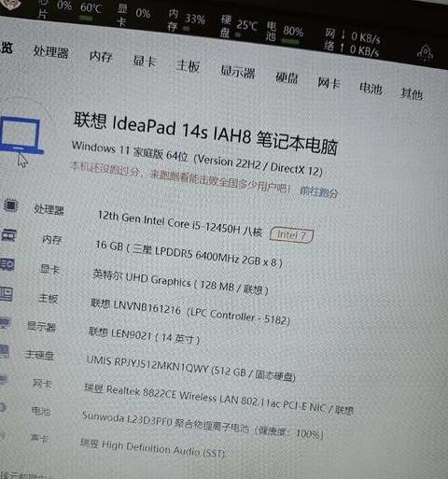Click the graphics card icon
This screenshot has width=448, height=479.
(7, 264)
